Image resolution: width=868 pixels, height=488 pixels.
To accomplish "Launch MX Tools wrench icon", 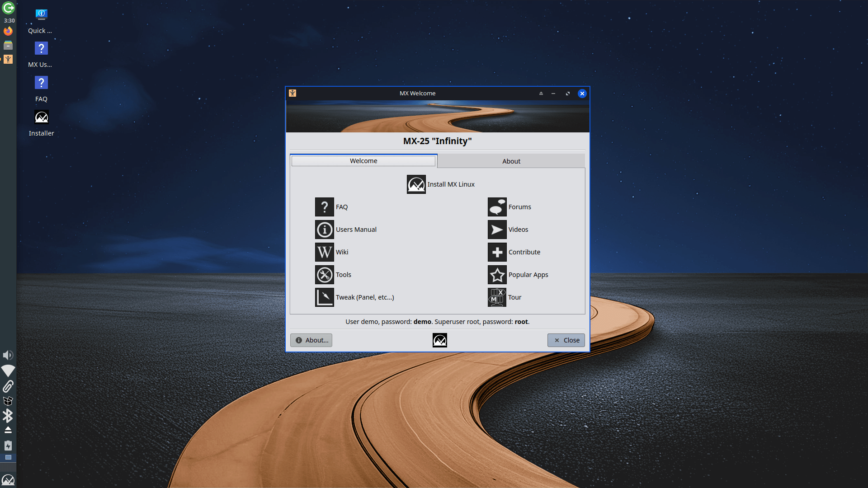I will [324, 275].
